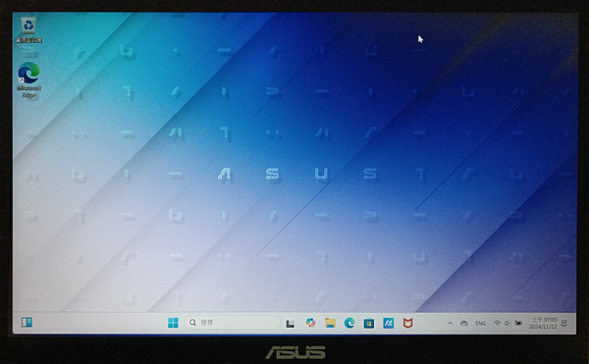Image resolution: width=589 pixels, height=364 pixels.
Task: Open File Explorer from the taskbar
Action: [330, 323]
